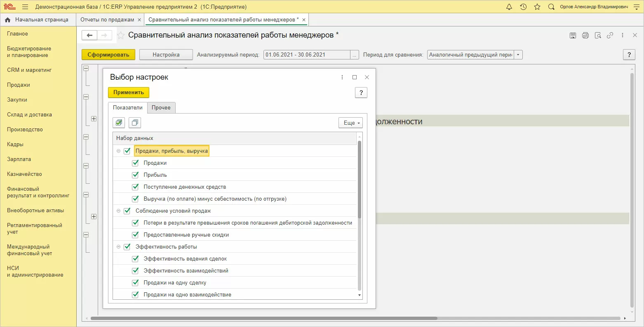This screenshot has height=327, width=644.
Task: Print the report with the printer icon
Action: click(x=585, y=36)
